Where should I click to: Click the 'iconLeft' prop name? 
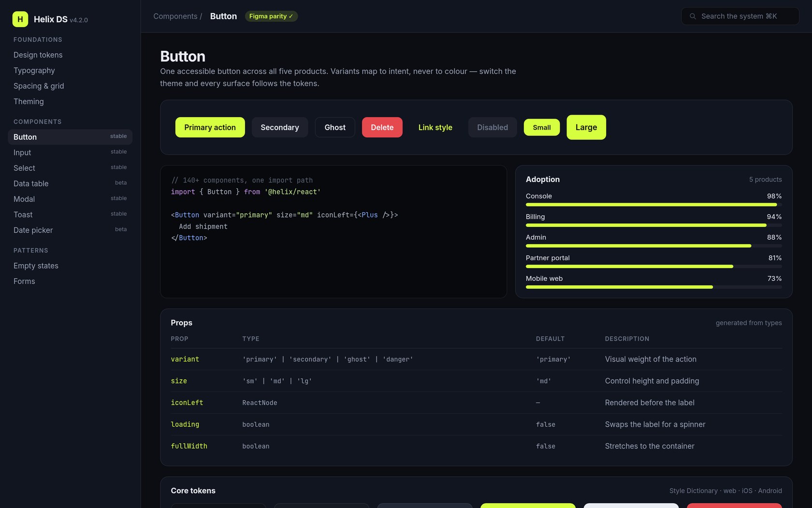(x=187, y=403)
